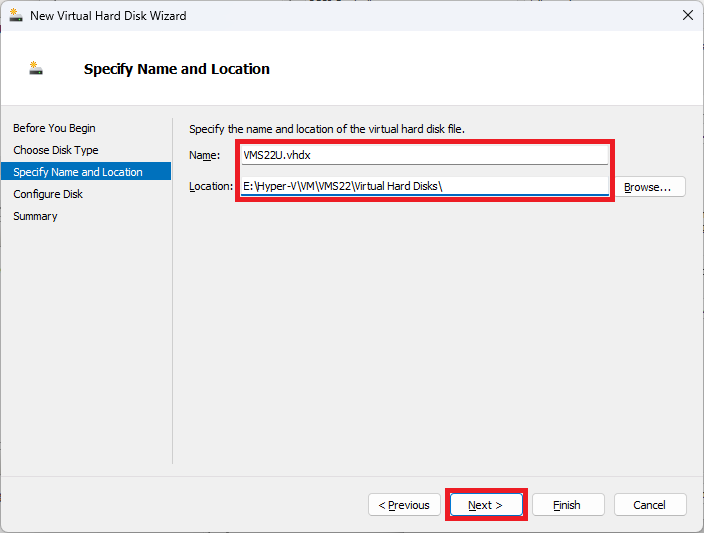Select the Choose Disk Type step

[56, 150]
